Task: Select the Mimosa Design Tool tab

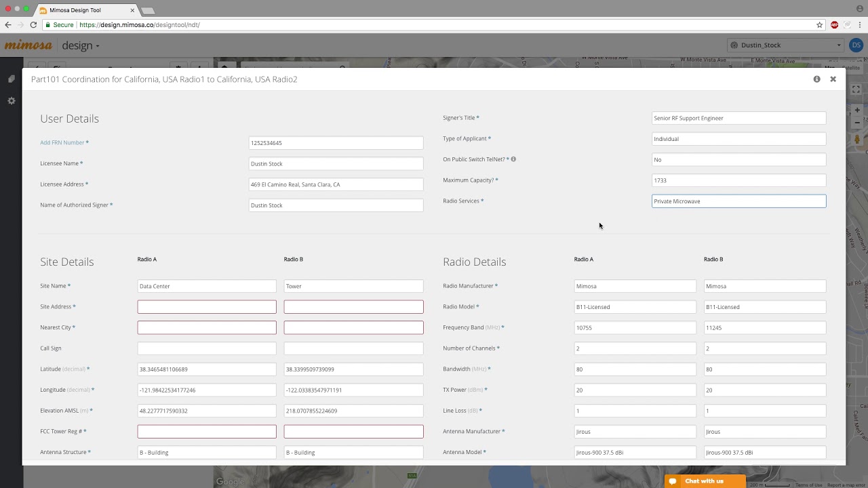Action: (x=85, y=10)
